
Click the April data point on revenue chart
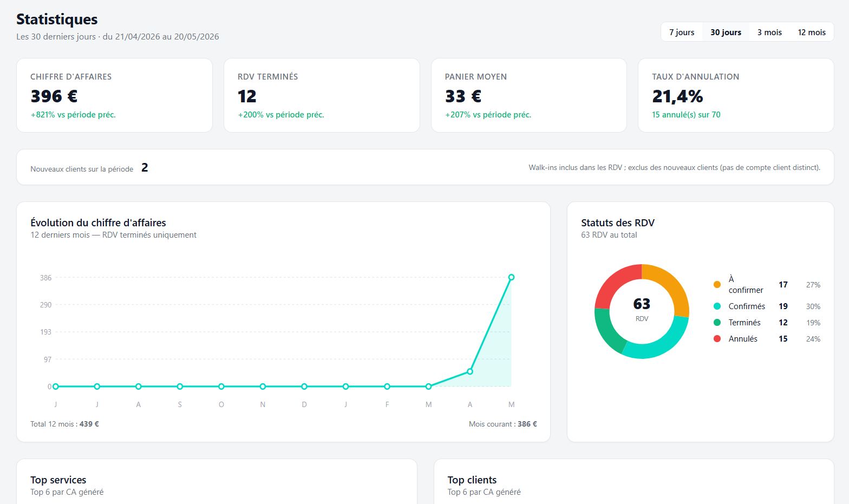[x=470, y=371]
